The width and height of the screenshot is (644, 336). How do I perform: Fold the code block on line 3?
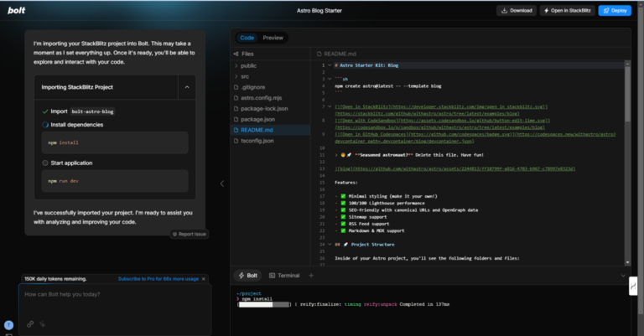[x=330, y=79]
